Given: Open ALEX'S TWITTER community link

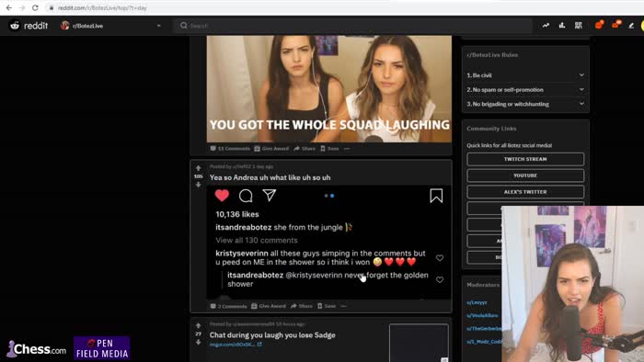Looking at the screenshot, I should [525, 192].
